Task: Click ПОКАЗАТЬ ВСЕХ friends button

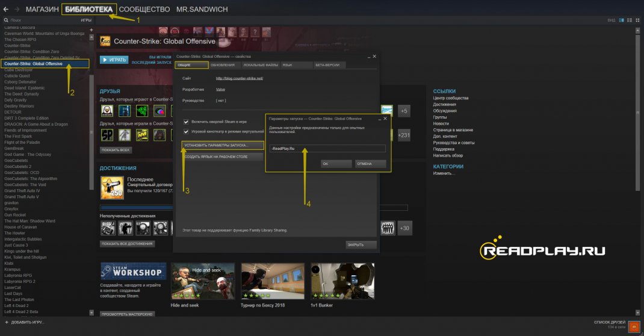Action: (x=116, y=150)
